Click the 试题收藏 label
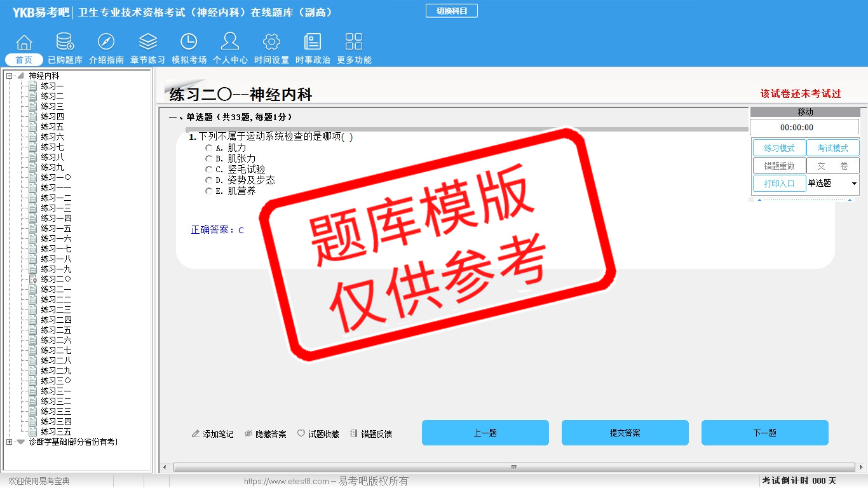Image resolution: width=868 pixels, height=488 pixels. point(323,435)
